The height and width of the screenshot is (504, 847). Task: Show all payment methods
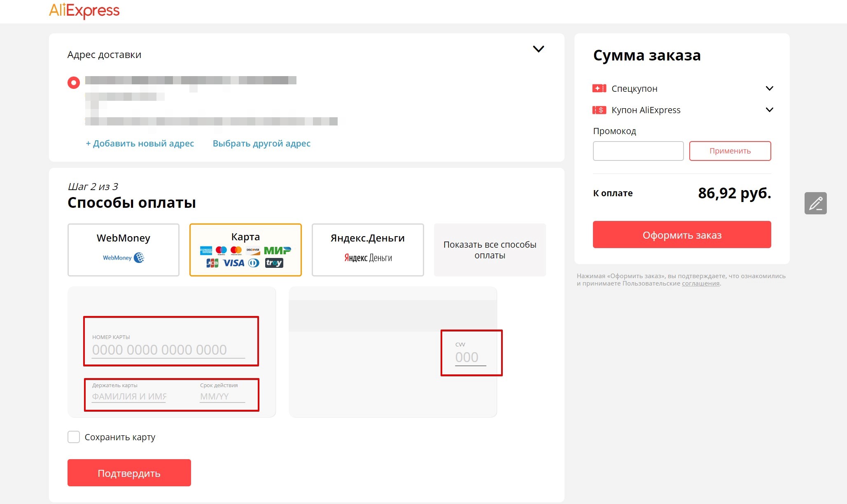coord(490,250)
